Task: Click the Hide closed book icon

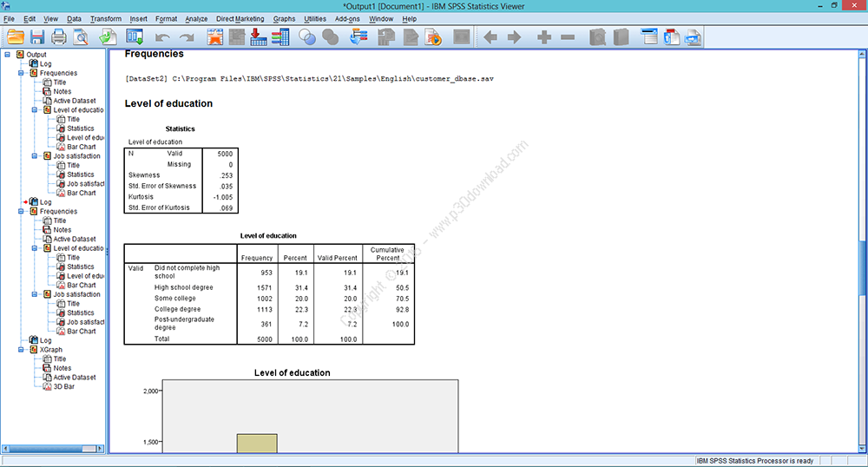Action: pyautogui.click(x=621, y=37)
